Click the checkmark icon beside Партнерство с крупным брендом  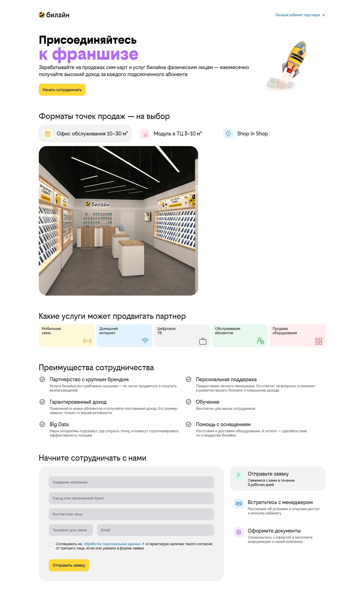(42, 379)
